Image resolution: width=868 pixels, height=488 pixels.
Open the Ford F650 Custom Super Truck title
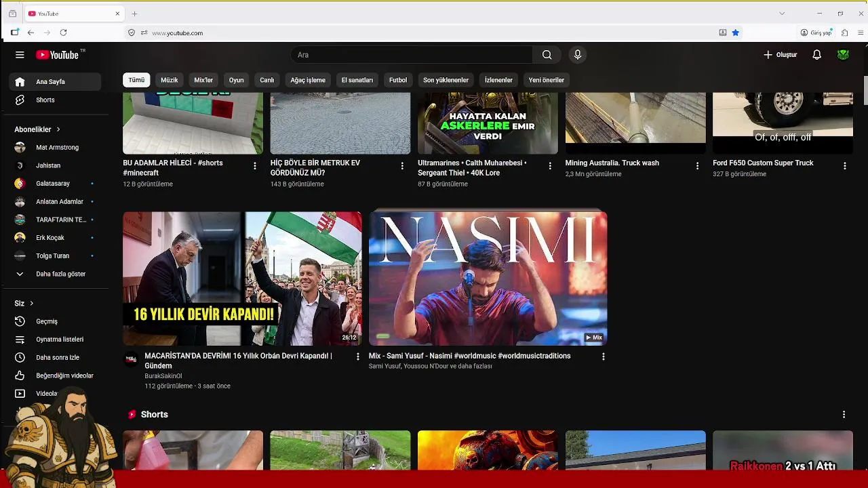(x=763, y=163)
